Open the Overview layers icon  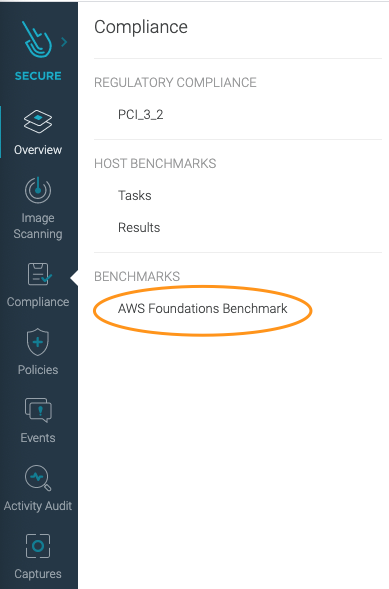38,122
